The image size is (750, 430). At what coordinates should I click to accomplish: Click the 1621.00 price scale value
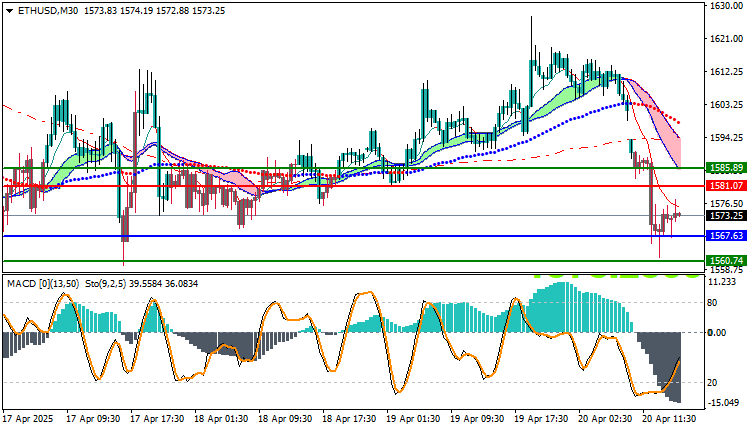pyautogui.click(x=727, y=38)
